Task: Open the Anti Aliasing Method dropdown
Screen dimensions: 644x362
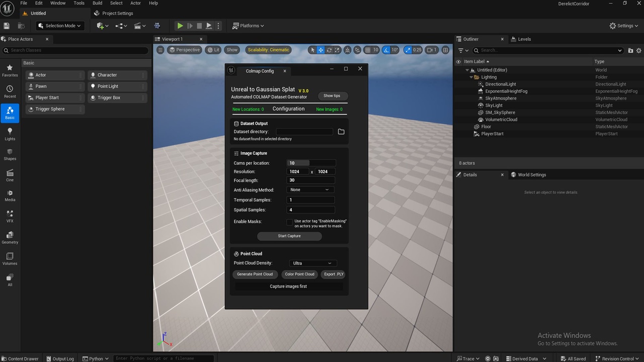Action: [x=310, y=190]
